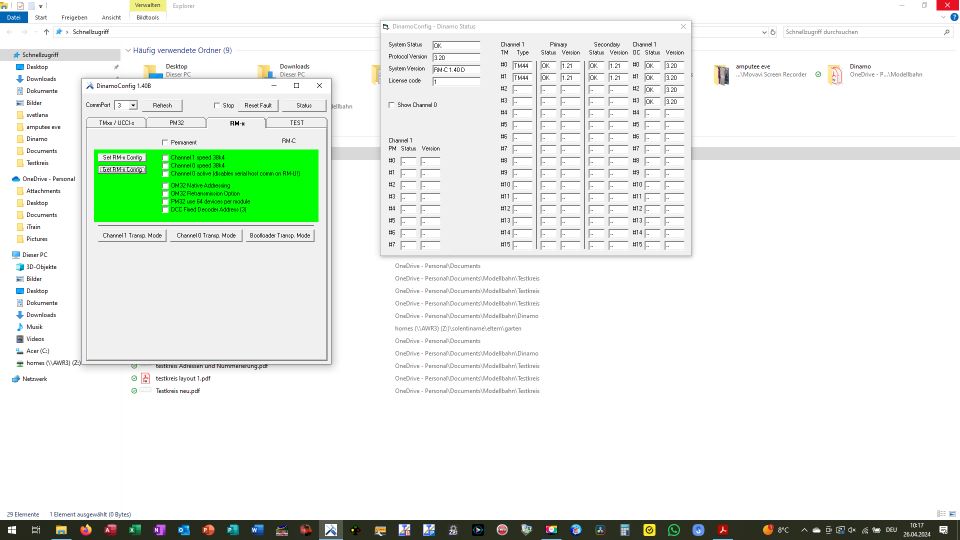Open PowerPoint from the taskbar
The image size is (960, 540).
(208, 529)
